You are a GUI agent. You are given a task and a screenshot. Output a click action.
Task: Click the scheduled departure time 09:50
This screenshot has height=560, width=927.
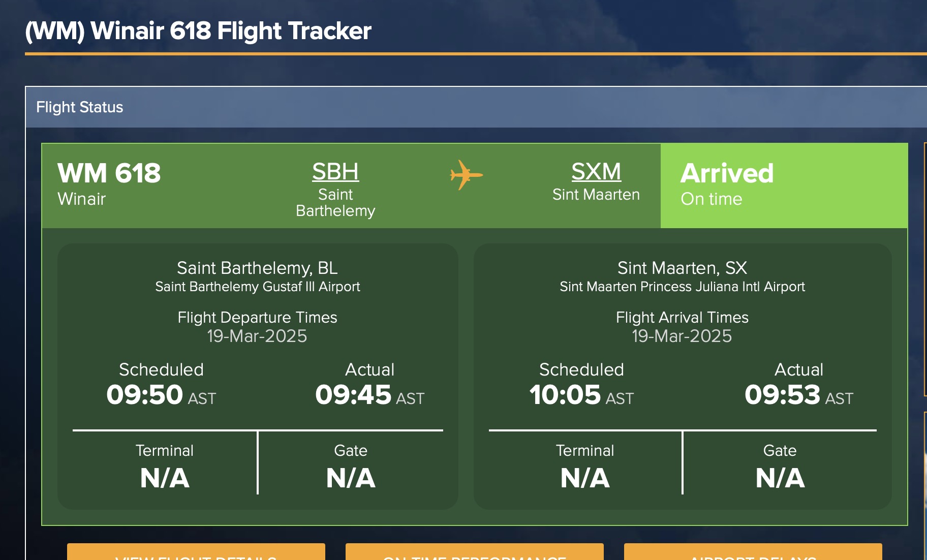pyautogui.click(x=145, y=395)
